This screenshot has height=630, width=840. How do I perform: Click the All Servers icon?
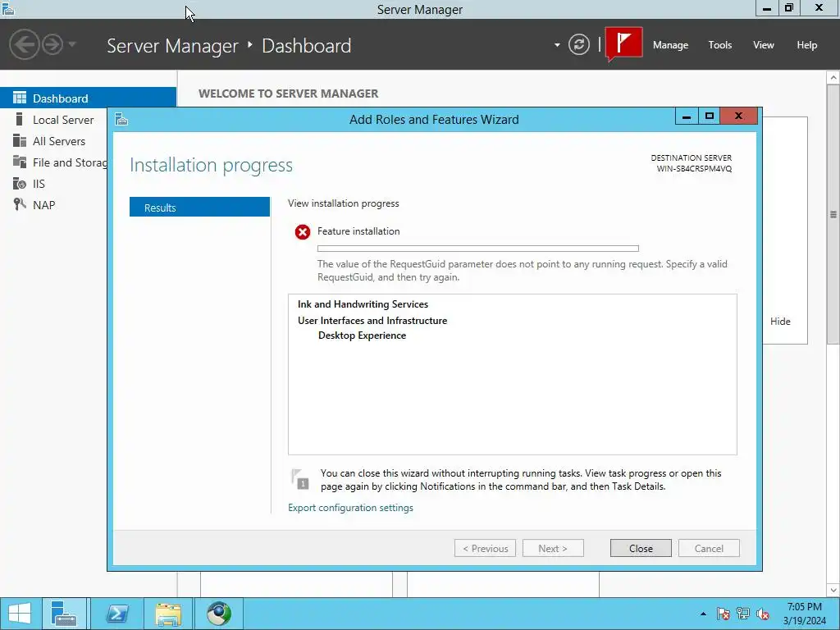20,140
